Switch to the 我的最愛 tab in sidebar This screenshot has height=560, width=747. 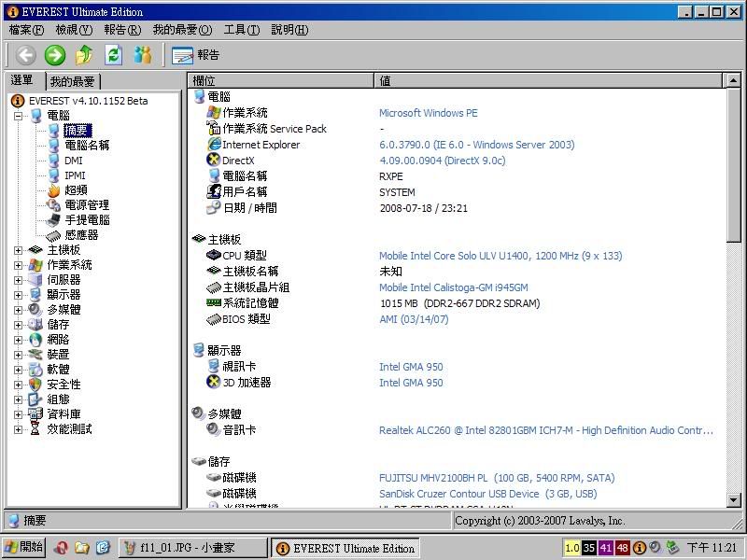click(73, 81)
